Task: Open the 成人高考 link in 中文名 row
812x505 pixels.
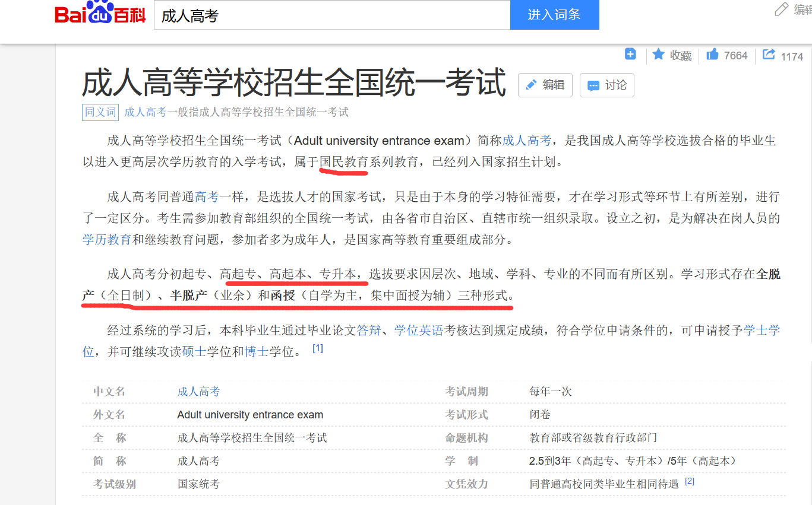Action: 198,392
